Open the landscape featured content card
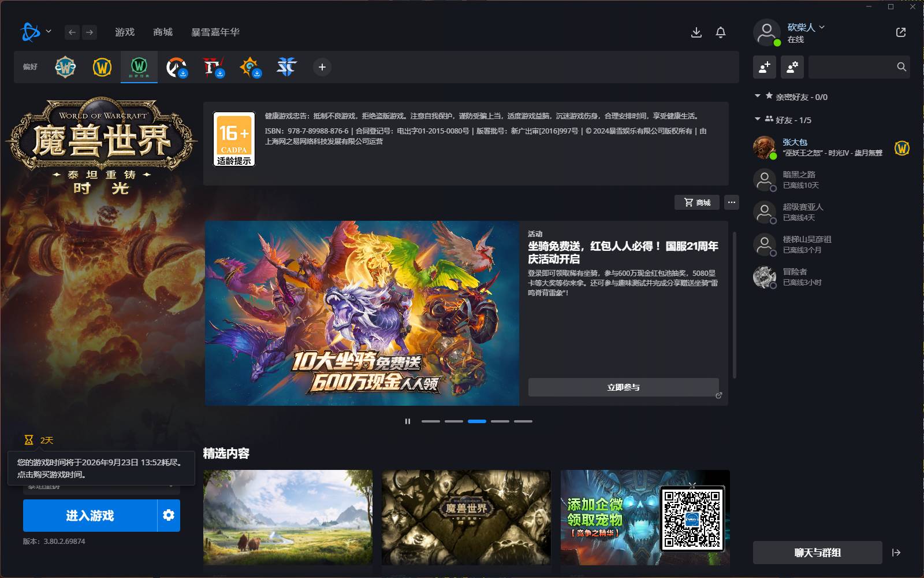Screen dimensions: 924x578 pyautogui.click(x=288, y=517)
